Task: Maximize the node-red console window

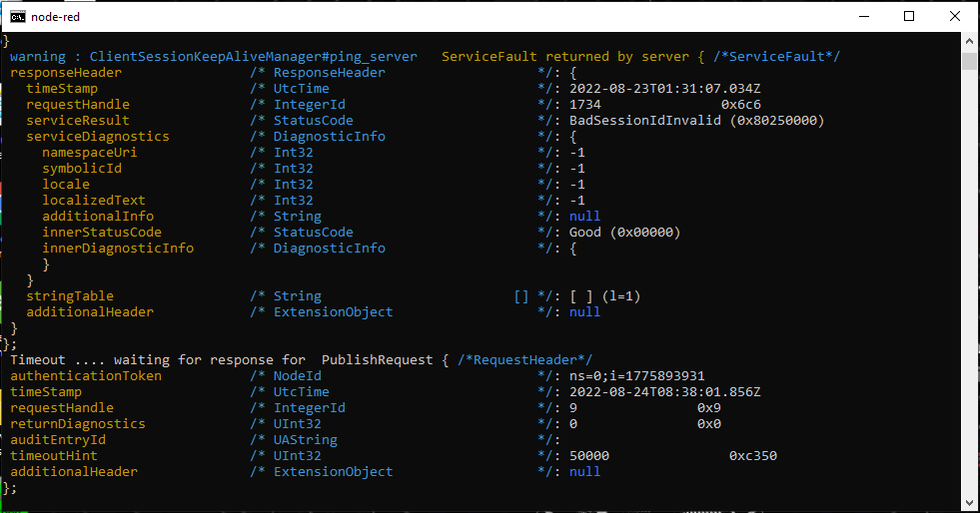Action: point(909,17)
